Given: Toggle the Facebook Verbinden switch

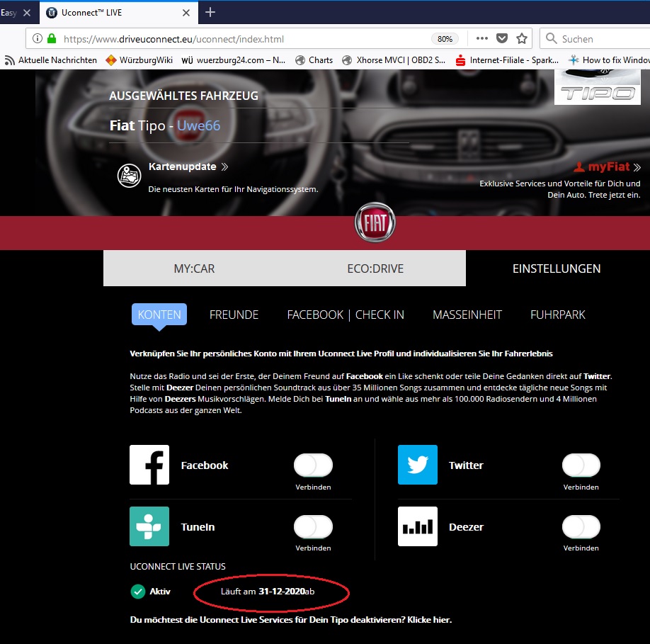Looking at the screenshot, I should 313,465.
